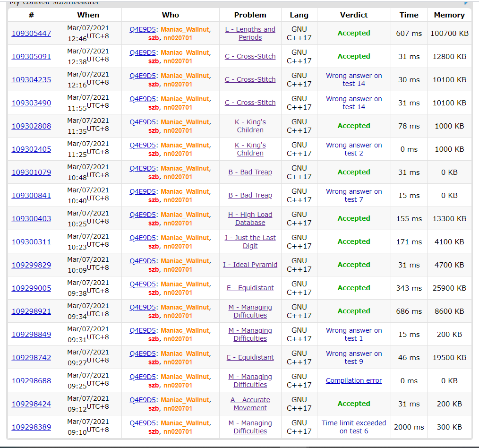Open problem L - Lengths and Periods

(250, 33)
